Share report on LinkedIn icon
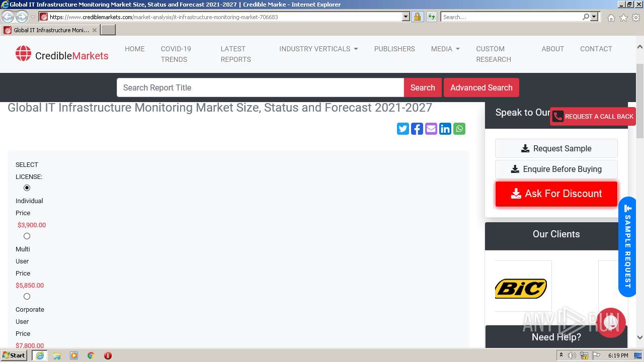Screen dimensions: 644x362 pyautogui.click(x=445, y=129)
